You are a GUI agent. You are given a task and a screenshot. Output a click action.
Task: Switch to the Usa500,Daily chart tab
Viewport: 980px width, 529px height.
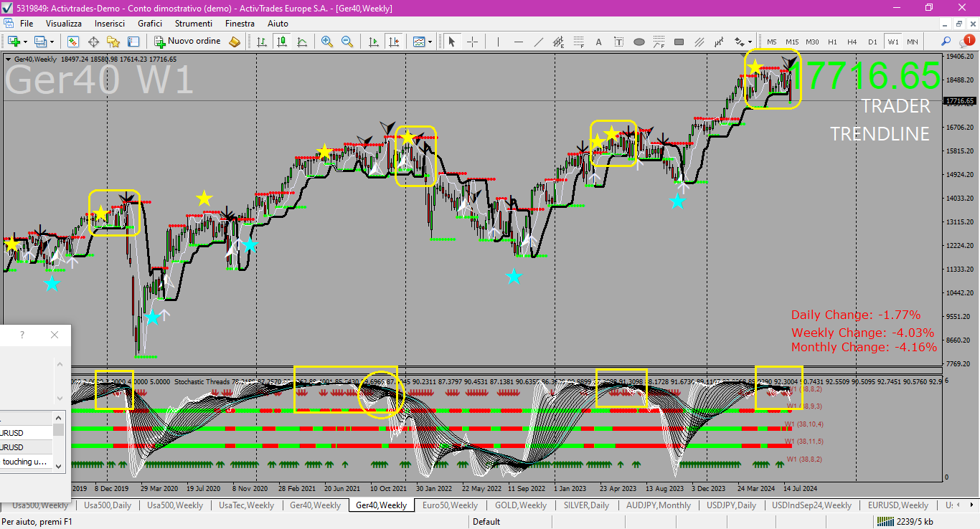tap(108, 505)
